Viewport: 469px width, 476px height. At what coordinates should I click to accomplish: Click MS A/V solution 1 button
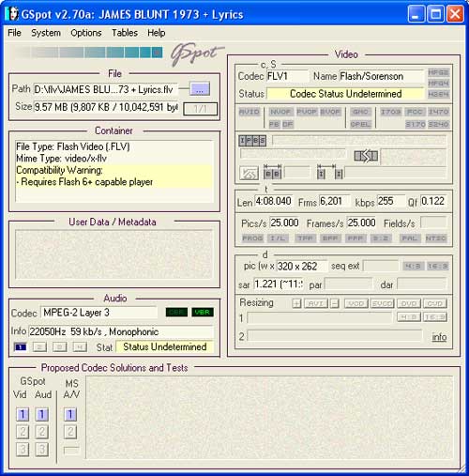(70, 414)
